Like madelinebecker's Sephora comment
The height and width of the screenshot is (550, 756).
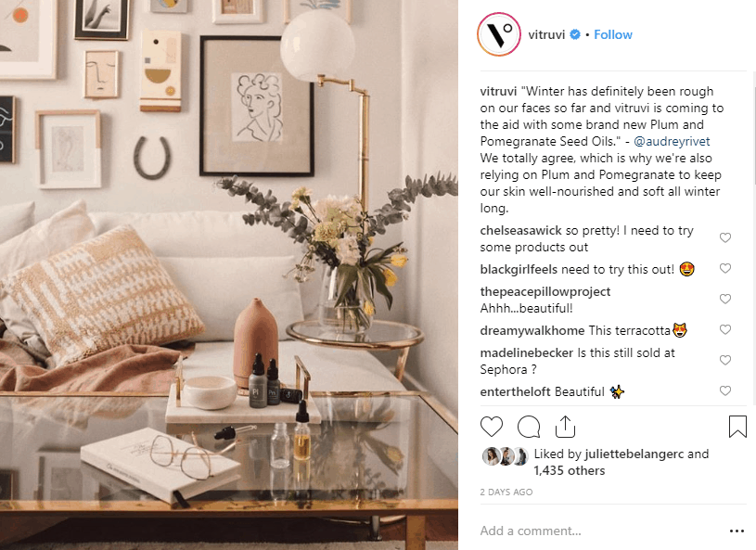point(725,360)
